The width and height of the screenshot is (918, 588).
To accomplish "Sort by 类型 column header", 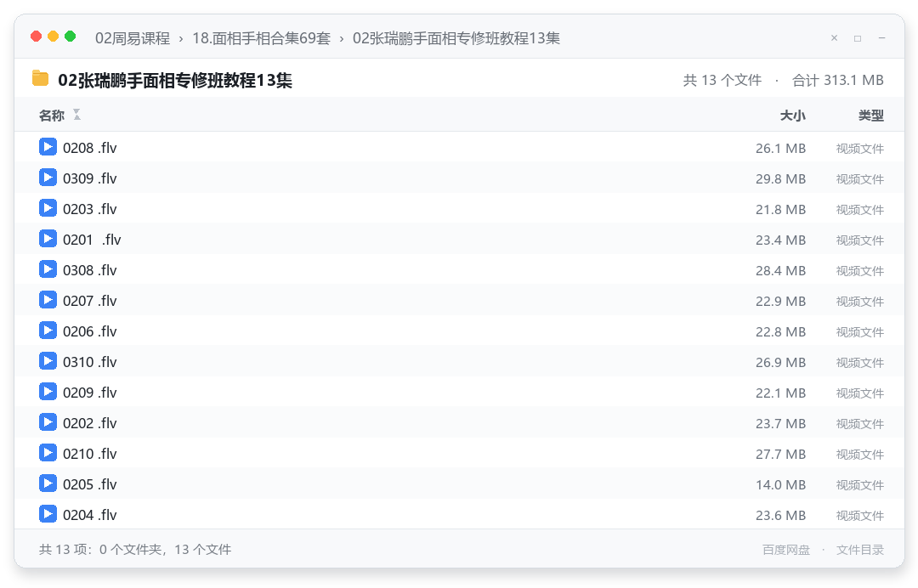I will (x=871, y=116).
